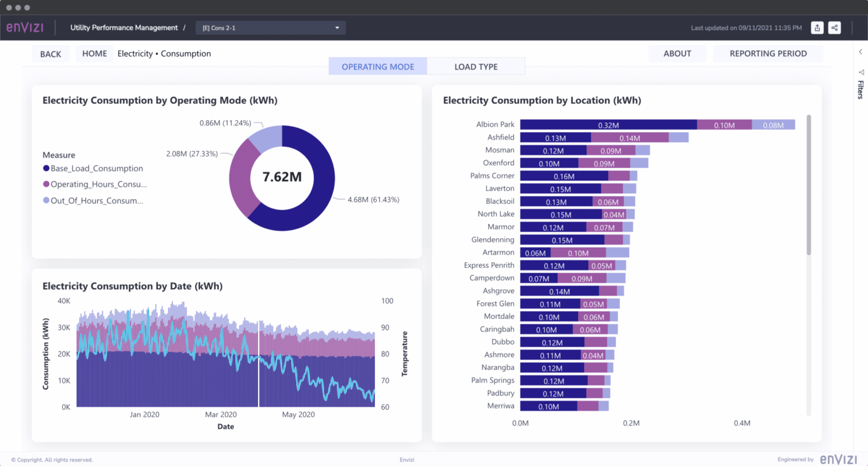This screenshot has width=868, height=466.
Task: Toggle the Base_Load_Consumption legend entry
Action: tap(95, 168)
